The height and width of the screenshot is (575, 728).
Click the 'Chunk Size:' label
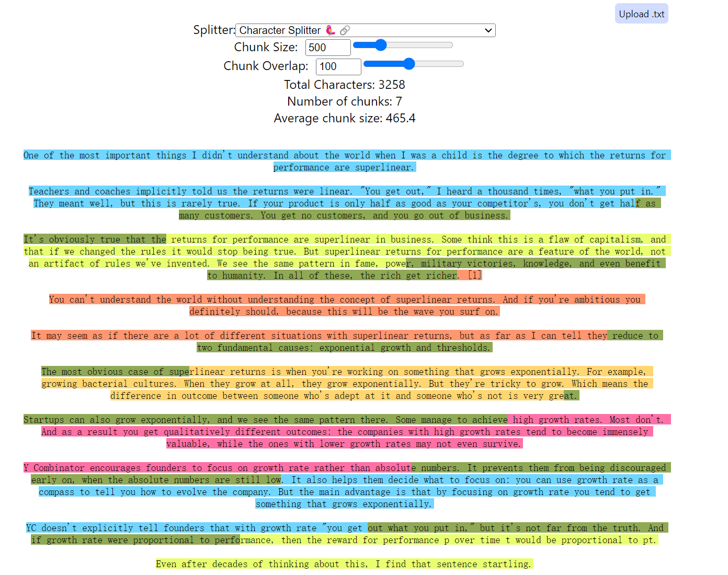click(x=266, y=47)
